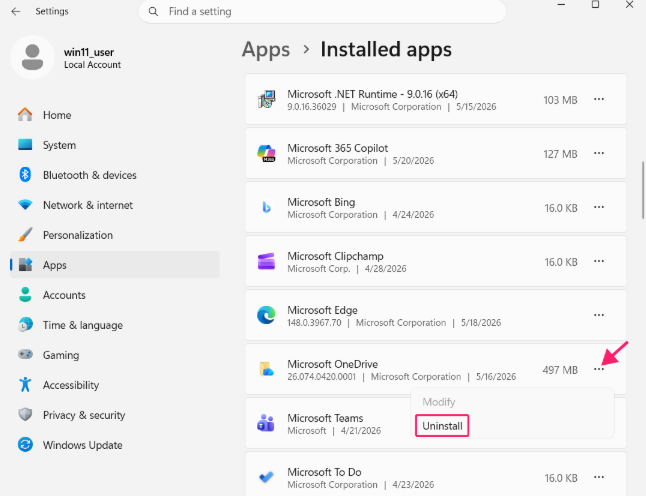
Task: Open more options for Microsoft Clipchamp
Action: pyautogui.click(x=599, y=261)
